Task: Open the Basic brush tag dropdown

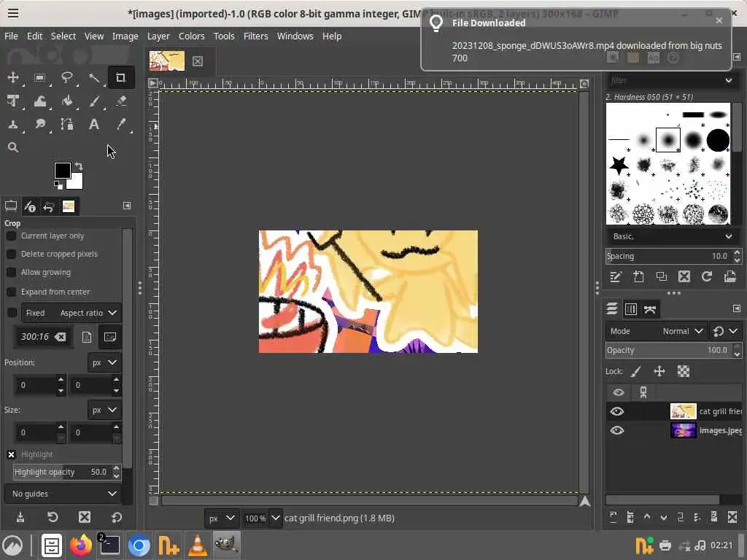Action: point(672,236)
